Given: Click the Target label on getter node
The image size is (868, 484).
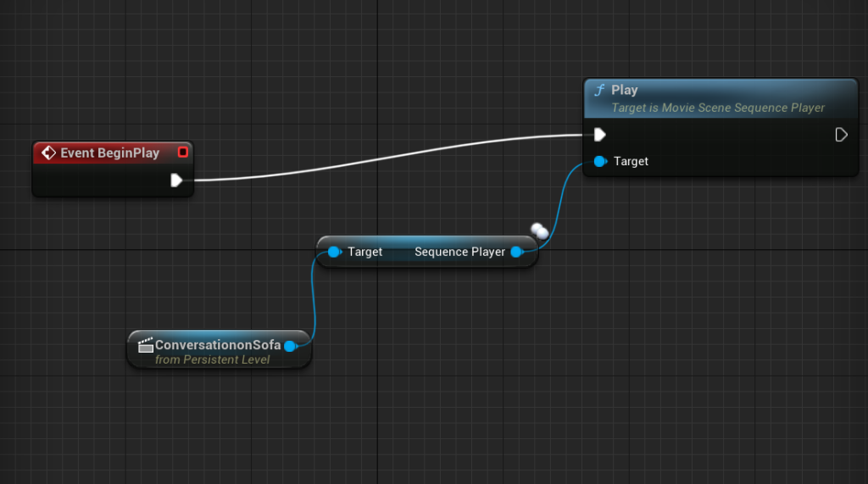Looking at the screenshot, I should 364,252.
